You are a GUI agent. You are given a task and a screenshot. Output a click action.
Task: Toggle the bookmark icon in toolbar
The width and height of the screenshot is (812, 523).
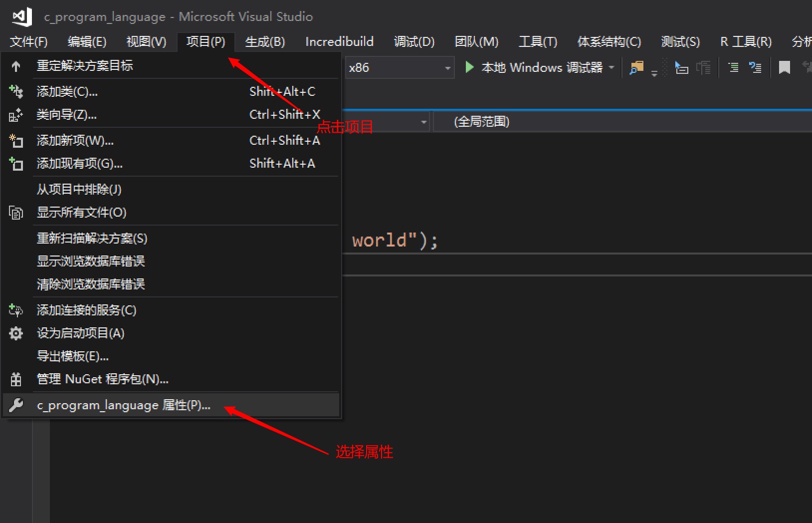785,67
